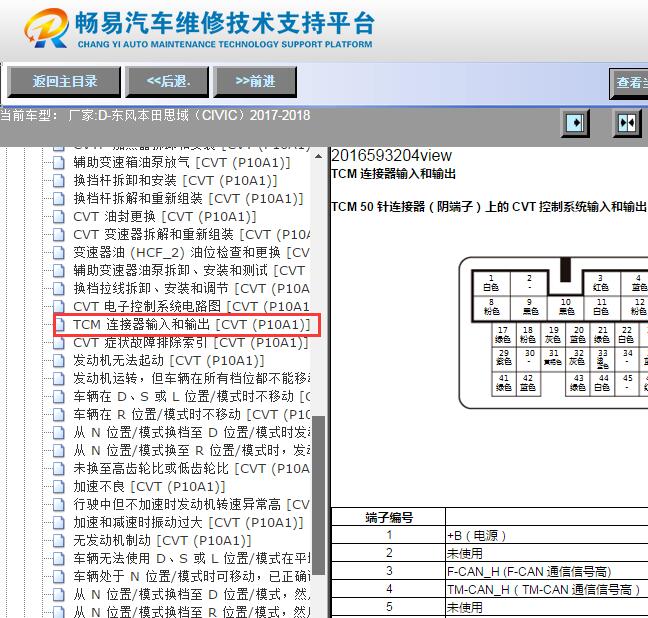Click document icon beside 换挡杆拆卸和安装
This screenshot has width=648, height=618.
(59, 181)
